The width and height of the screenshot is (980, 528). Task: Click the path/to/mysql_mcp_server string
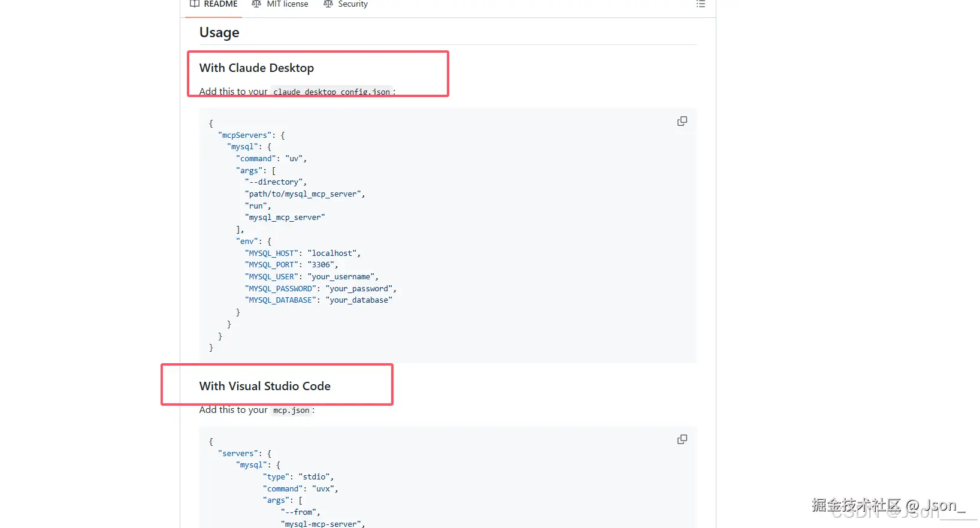(304, 194)
